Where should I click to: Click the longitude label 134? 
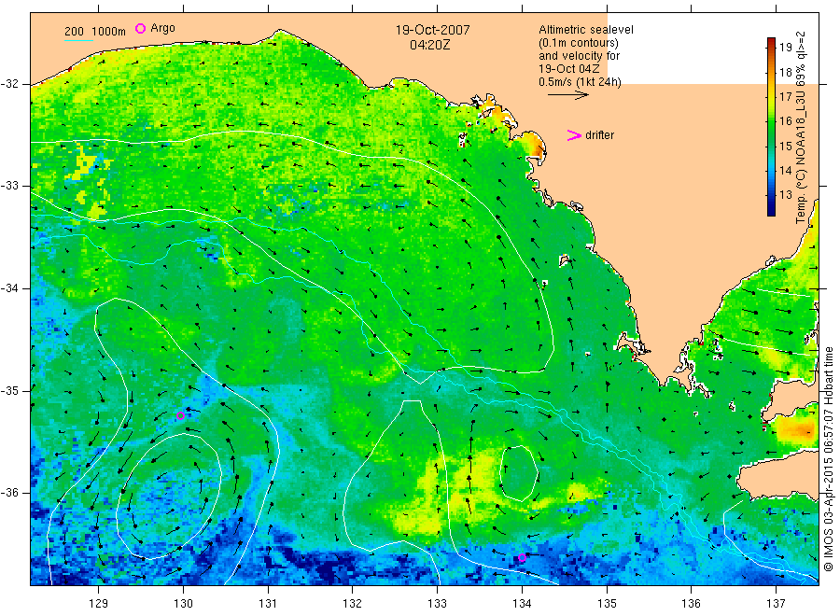(x=522, y=604)
